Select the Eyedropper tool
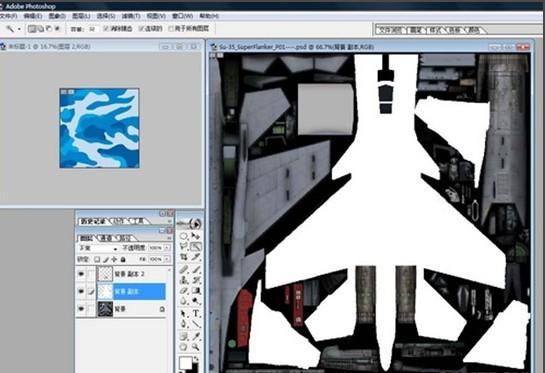The height and width of the screenshot is (373, 545). pos(196,336)
